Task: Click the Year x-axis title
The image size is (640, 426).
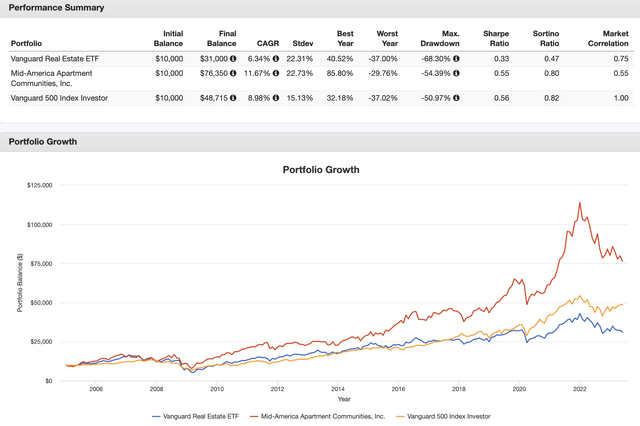Action: (344, 399)
